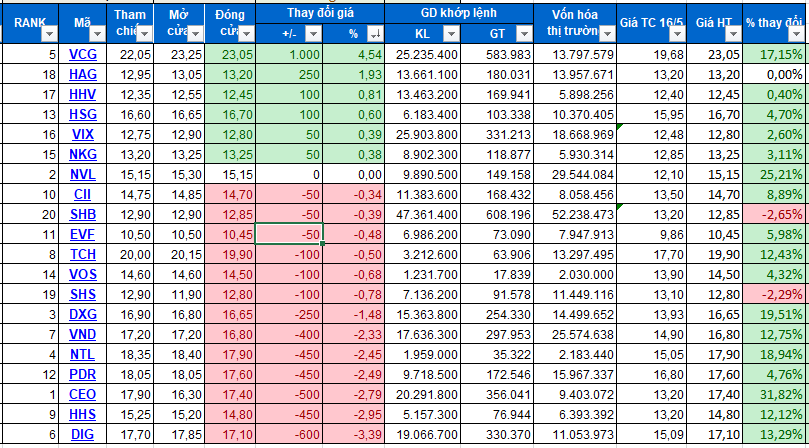
Task: Open the Mở cửa column filter dropdown
Action: pos(196,34)
